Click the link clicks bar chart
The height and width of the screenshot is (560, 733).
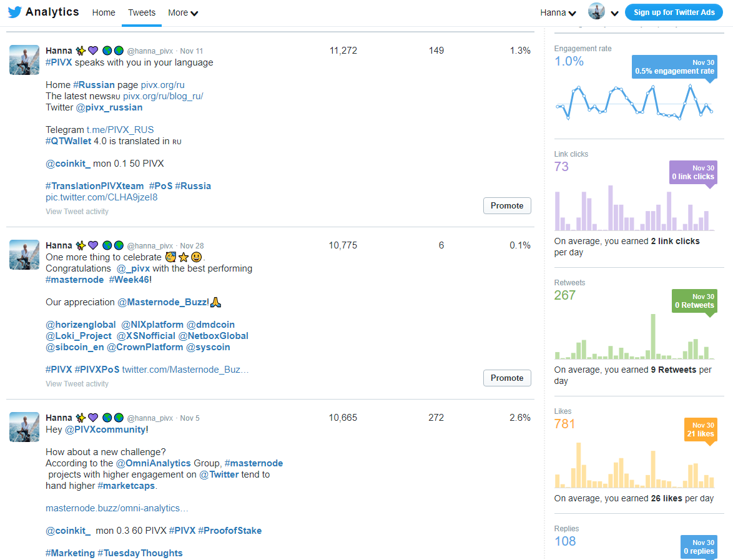pyautogui.click(x=634, y=208)
